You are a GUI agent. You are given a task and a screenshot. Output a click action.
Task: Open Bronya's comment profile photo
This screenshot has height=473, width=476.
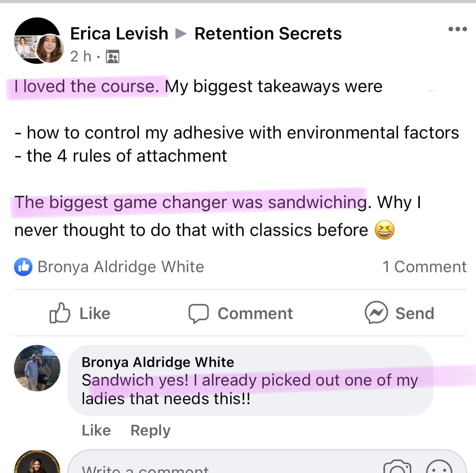(37, 368)
